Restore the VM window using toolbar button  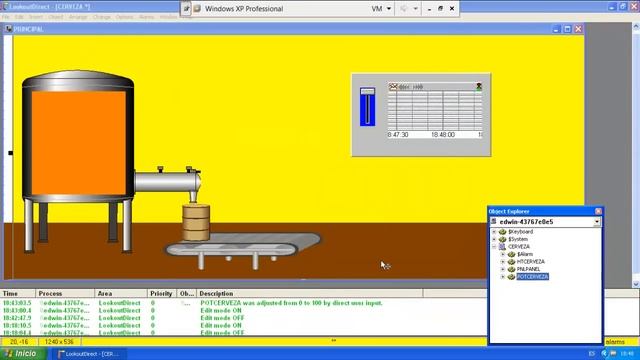pos(440,9)
